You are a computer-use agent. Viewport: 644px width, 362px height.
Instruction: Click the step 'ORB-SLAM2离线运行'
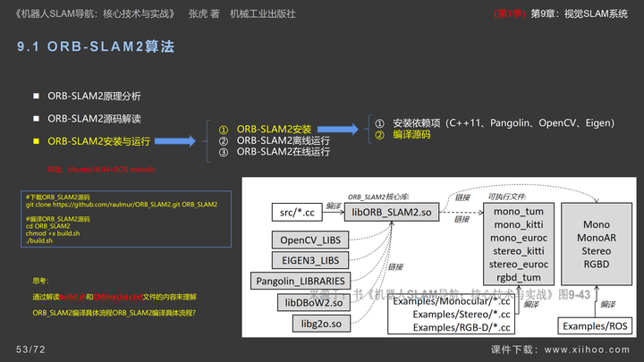[x=283, y=140]
